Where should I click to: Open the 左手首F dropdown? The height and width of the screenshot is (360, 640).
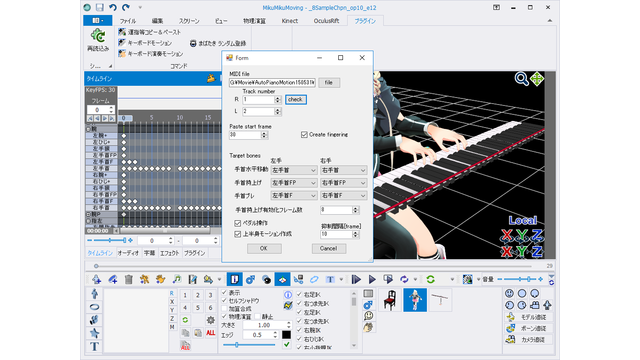coord(294,196)
